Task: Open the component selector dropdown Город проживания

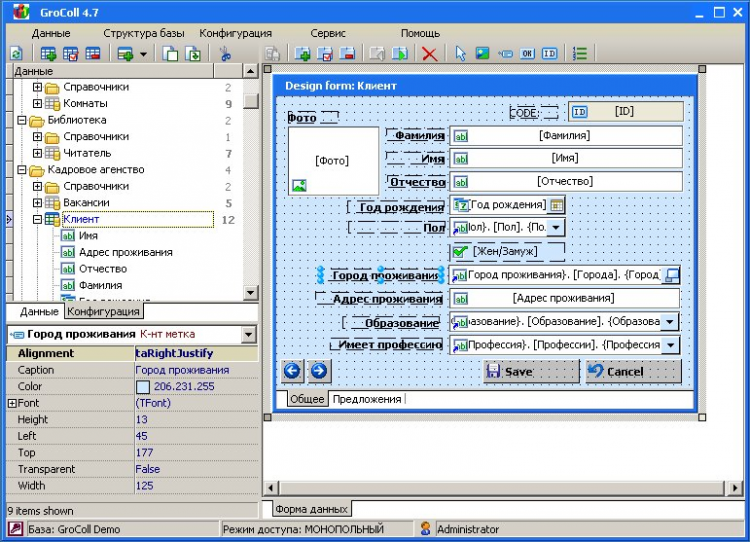Action: point(249,334)
